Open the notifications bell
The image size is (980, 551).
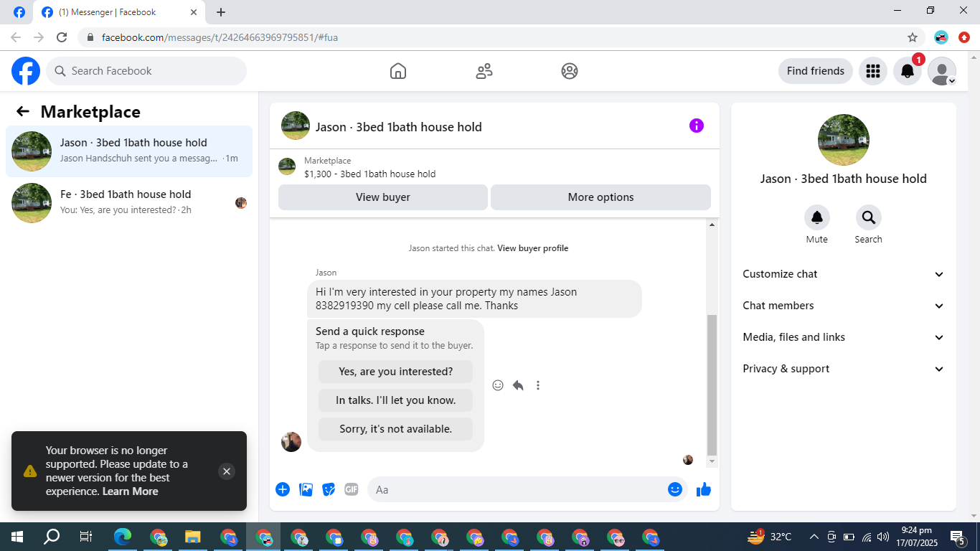pyautogui.click(x=908, y=71)
